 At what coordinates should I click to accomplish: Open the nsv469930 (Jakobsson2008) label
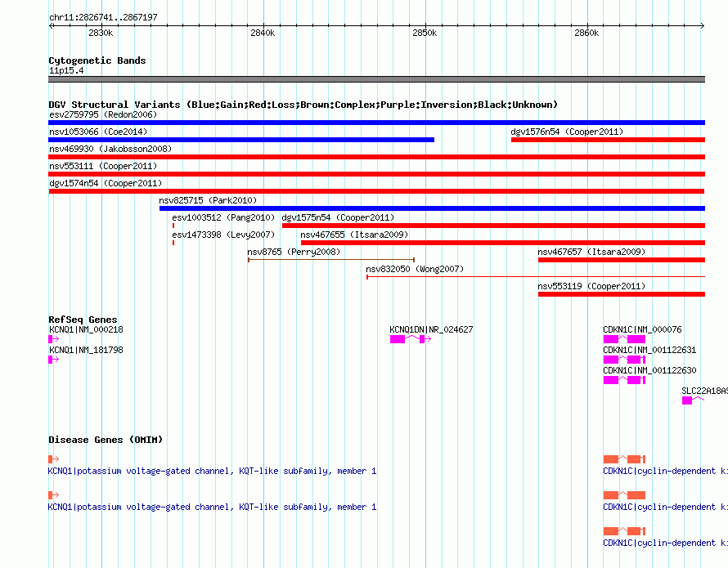coord(110,149)
